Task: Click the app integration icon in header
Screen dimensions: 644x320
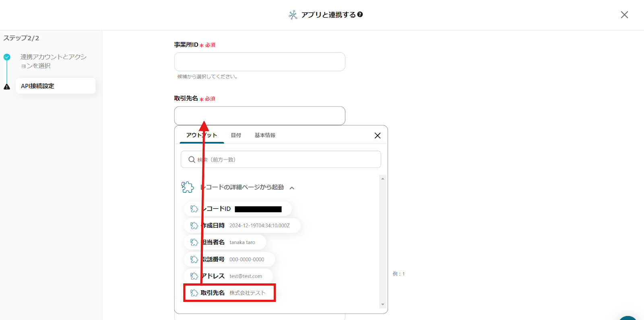Action: 293,15
